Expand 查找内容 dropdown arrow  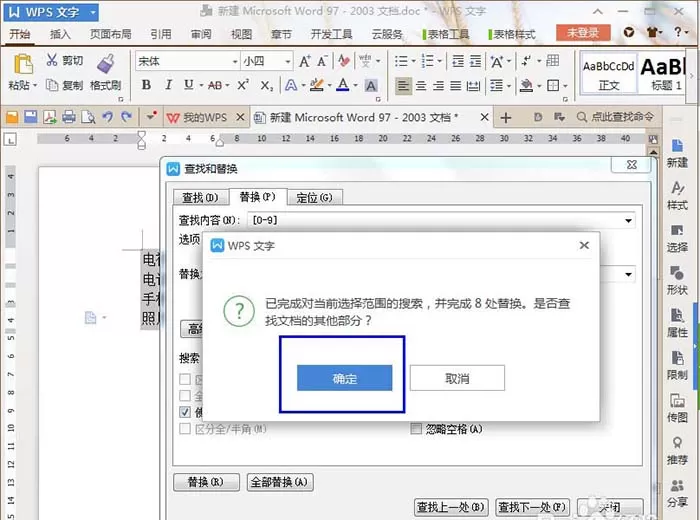point(628,220)
